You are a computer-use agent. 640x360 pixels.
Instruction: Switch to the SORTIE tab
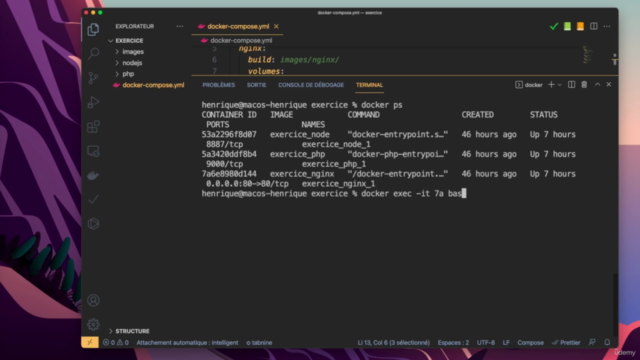[x=256, y=85]
